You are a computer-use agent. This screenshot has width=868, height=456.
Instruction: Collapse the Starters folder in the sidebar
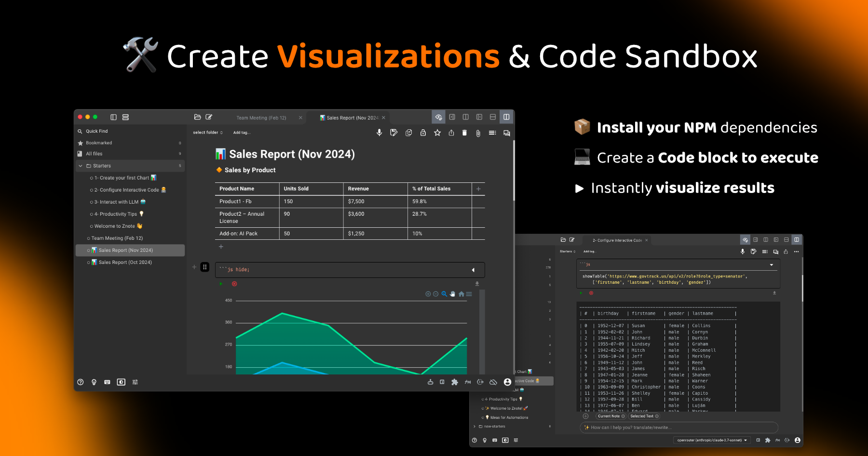[81, 166]
